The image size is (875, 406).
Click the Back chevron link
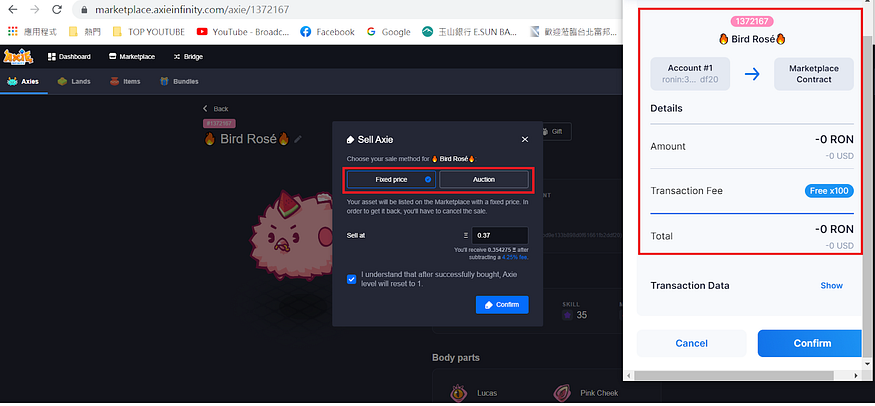[x=215, y=109]
